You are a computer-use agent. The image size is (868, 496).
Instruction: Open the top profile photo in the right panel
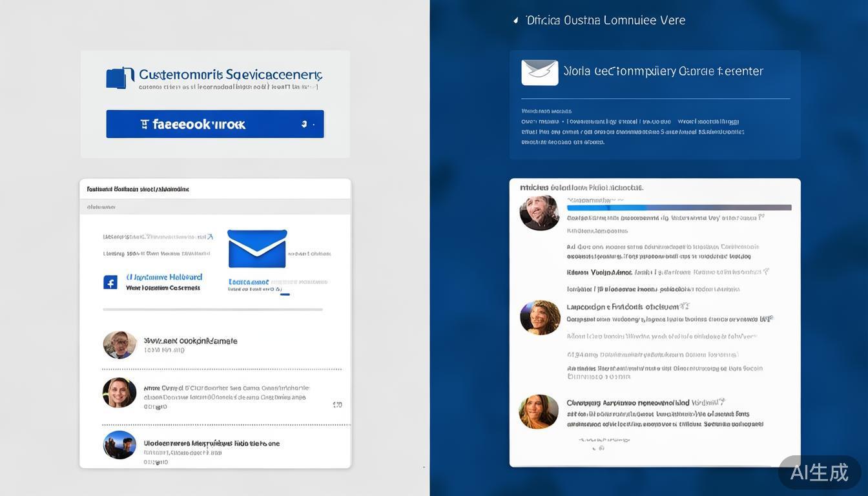[x=539, y=212]
